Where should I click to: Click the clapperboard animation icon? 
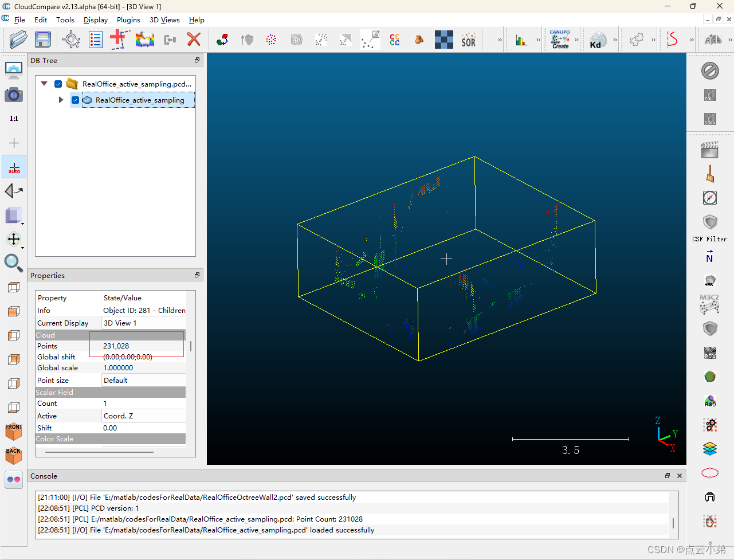[710, 150]
